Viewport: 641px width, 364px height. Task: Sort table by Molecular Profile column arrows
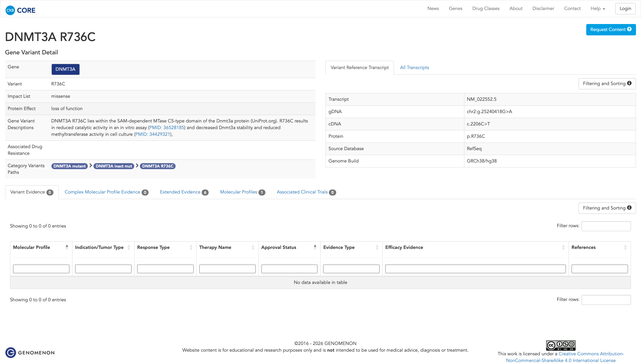(x=67, y=247)
